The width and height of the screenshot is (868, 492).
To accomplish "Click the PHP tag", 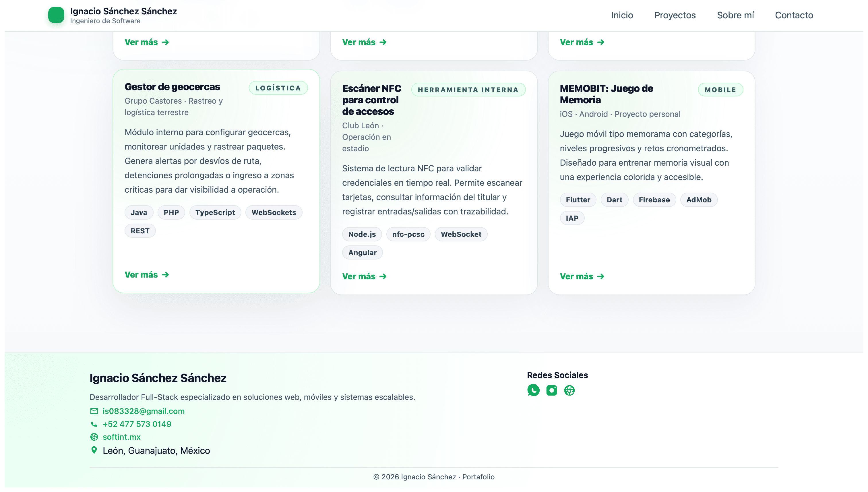I will click(171, 212).
